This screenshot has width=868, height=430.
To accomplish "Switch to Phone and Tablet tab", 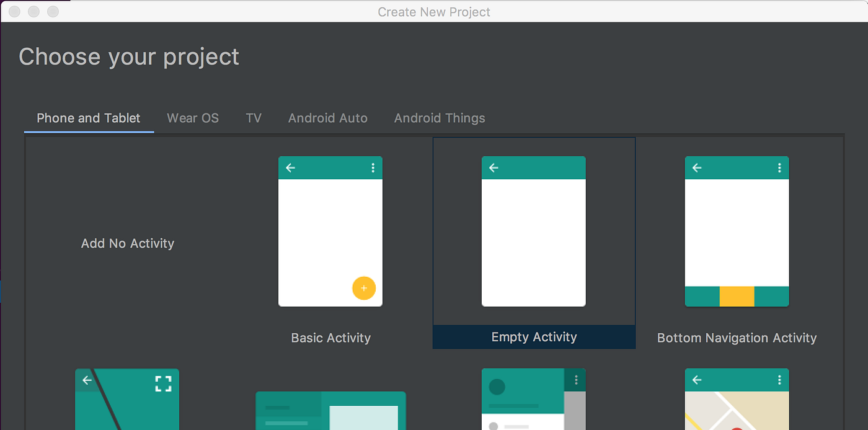I will [89, 118].
